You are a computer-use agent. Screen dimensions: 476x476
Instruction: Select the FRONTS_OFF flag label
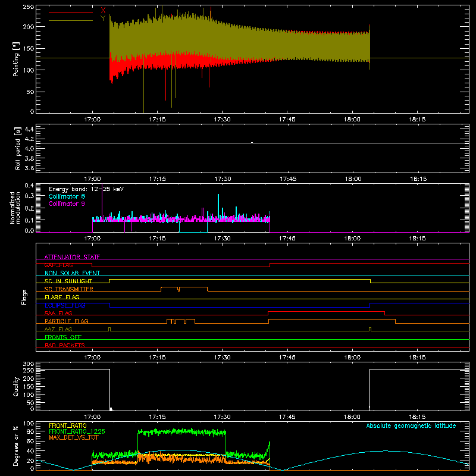[63, 337]
